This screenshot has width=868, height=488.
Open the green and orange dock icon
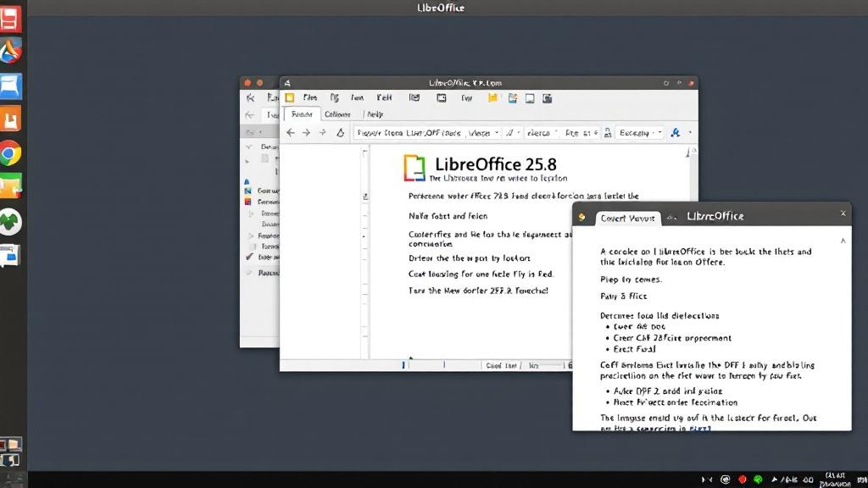pos(10,186)
